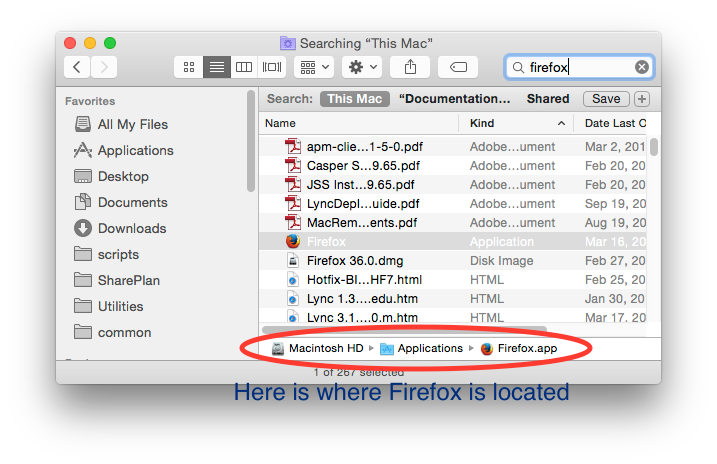Click the Share toolbar button
This screenshot has height=464, width=717.
click(410, 67)
